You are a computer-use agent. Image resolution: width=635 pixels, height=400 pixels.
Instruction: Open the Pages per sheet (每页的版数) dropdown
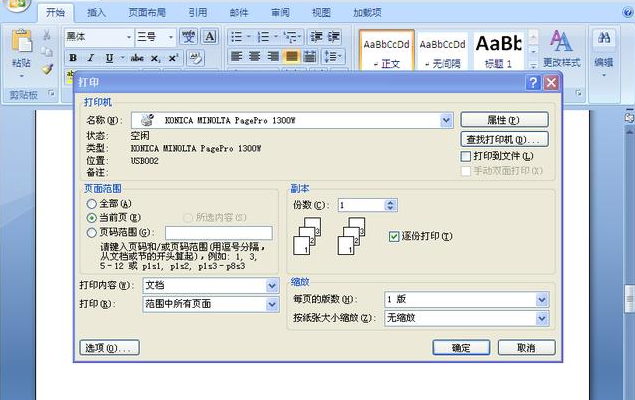pyautogui.click(x=542, y=300)
